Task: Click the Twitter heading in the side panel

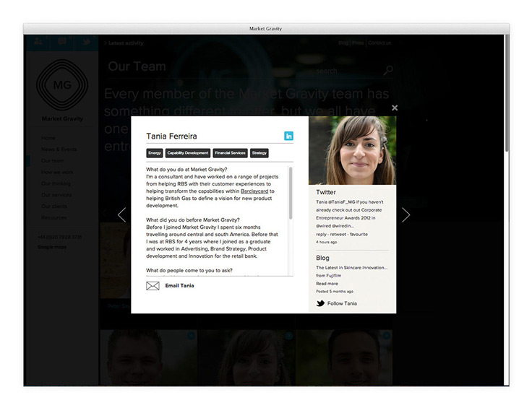Action: coord(326,192)
